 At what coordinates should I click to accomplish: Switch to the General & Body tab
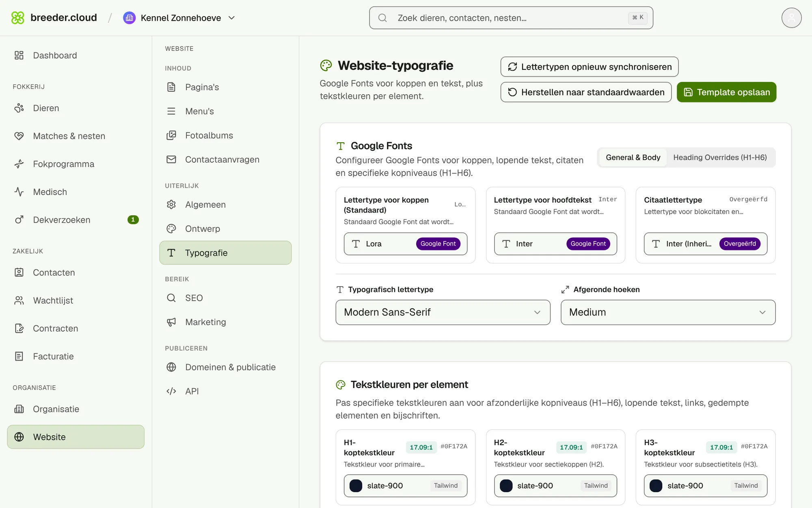[x=633, y=157]
